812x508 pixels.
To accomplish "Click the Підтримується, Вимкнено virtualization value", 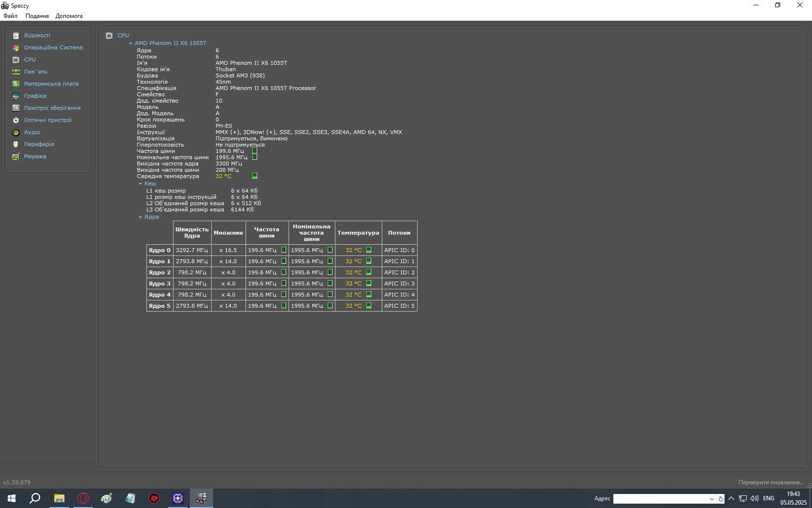I will 251,138.
